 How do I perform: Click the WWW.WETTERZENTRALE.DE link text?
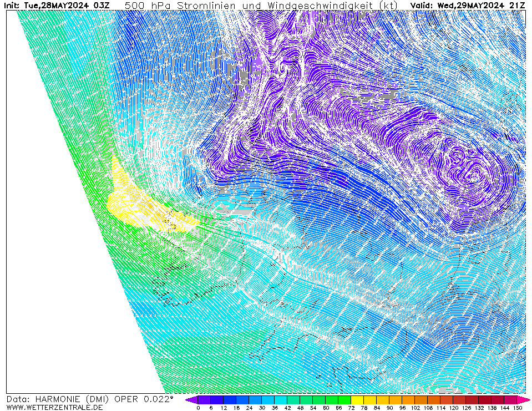[54, 407]
